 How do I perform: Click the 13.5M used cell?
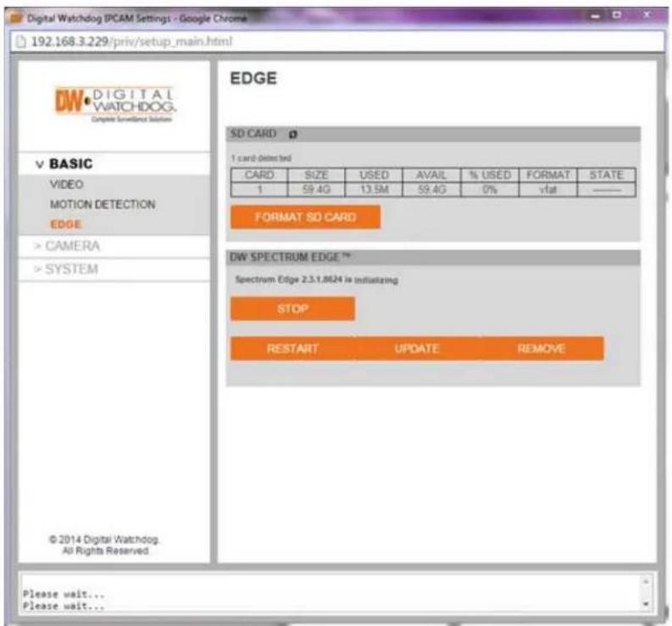pyautogui.click(x=374, y=190)
